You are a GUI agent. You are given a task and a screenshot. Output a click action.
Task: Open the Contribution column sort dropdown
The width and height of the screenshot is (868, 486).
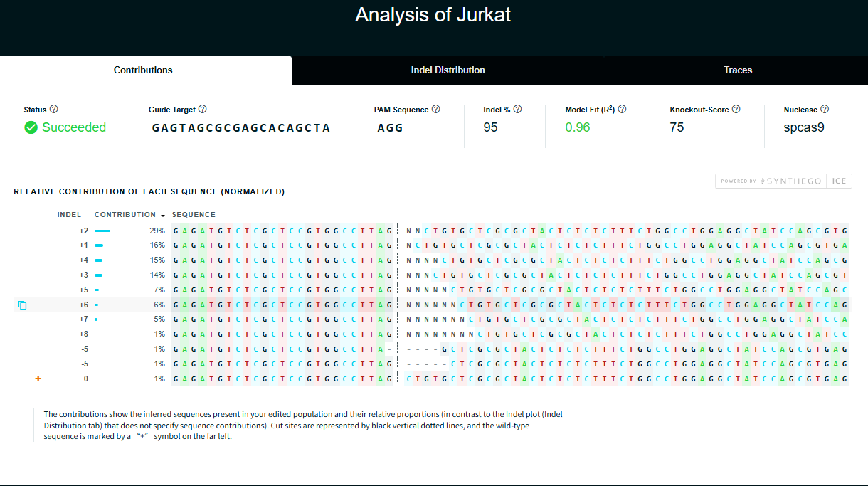click(162, 214)
